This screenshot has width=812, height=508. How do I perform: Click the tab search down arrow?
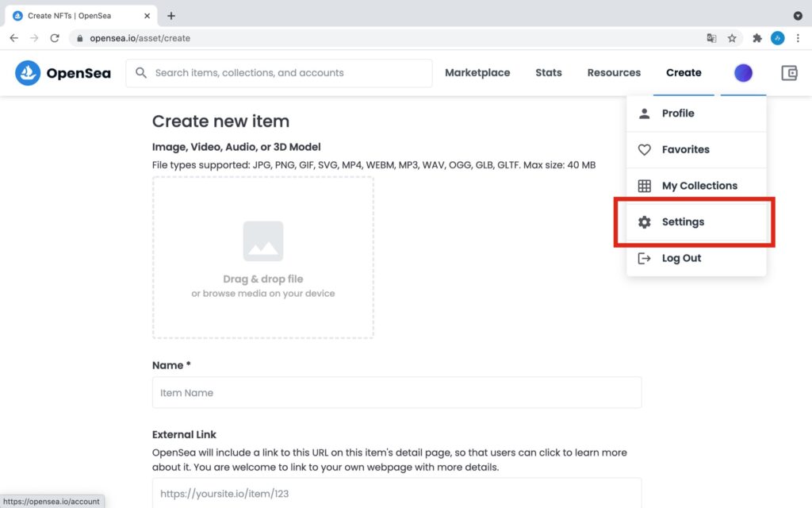click(798, 16)
